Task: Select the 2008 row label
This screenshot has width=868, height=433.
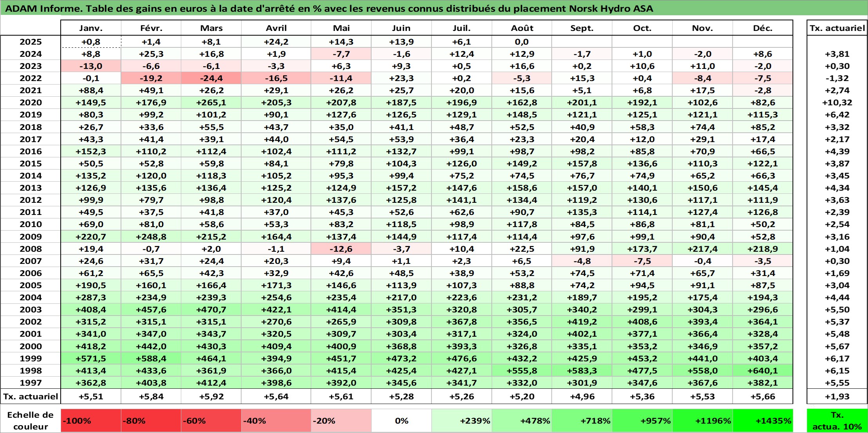Action: point(31,249)
